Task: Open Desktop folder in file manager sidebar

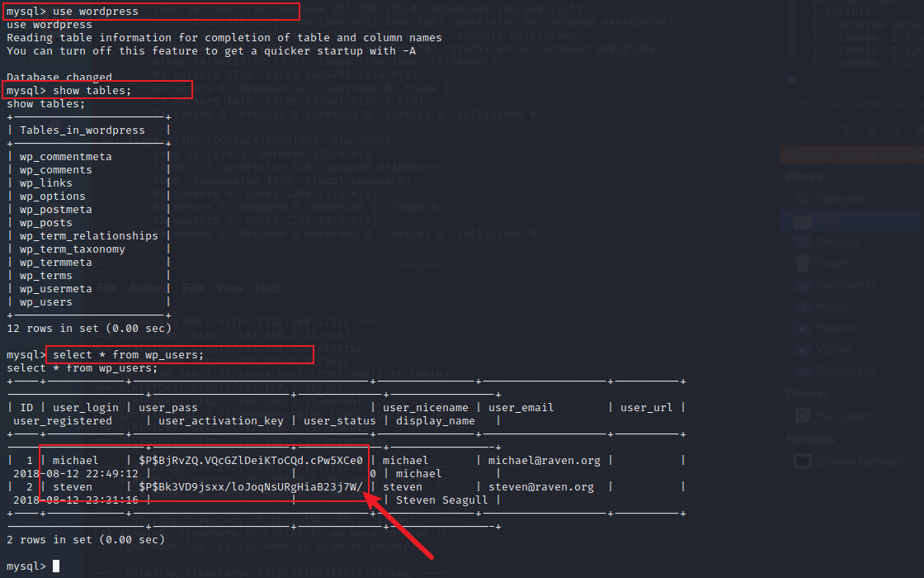Action: pos(827,242)
